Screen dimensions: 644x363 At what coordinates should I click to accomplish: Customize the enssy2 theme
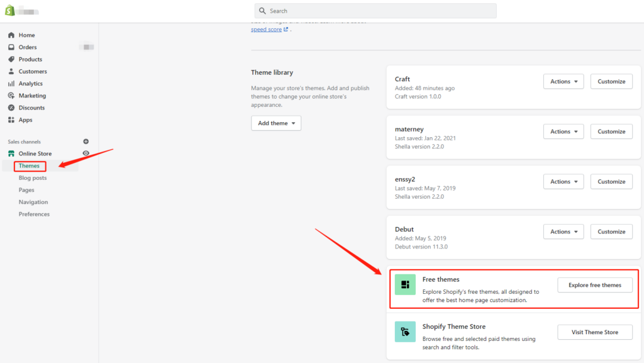tap(611, 181)
